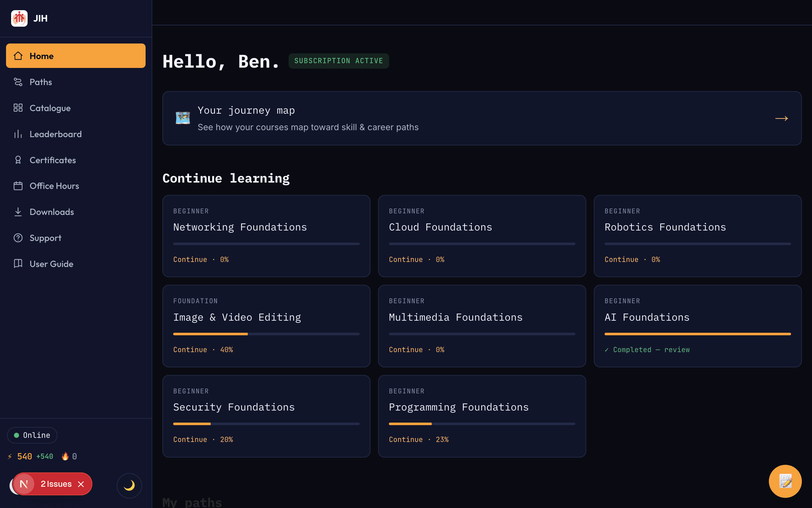Click Image & Video Editing progress bar
The image size is (812, 508).
point(266,334)
